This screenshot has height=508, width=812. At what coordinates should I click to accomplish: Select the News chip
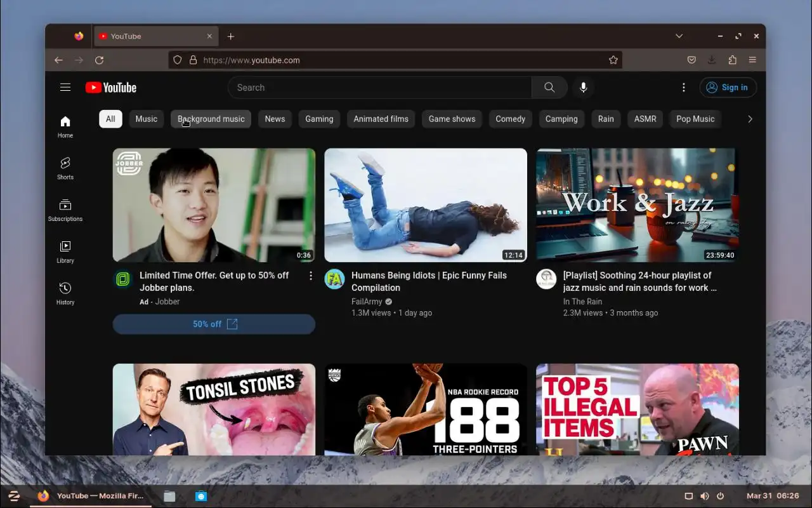(275, 119)
